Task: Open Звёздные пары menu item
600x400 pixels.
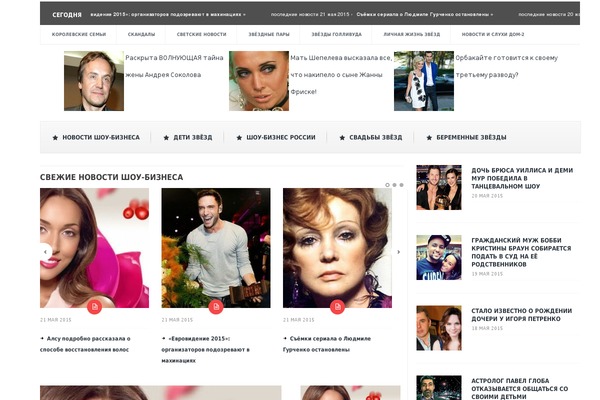Action: point(269,34)
